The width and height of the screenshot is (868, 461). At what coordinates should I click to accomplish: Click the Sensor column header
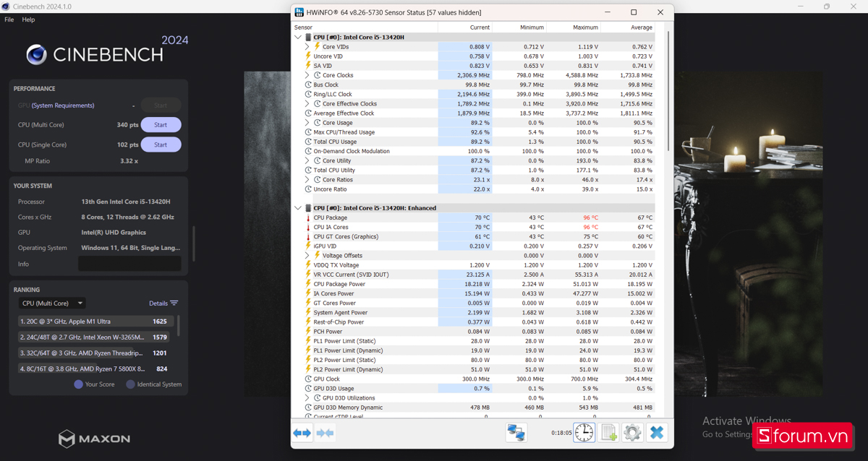coord(365,27)
